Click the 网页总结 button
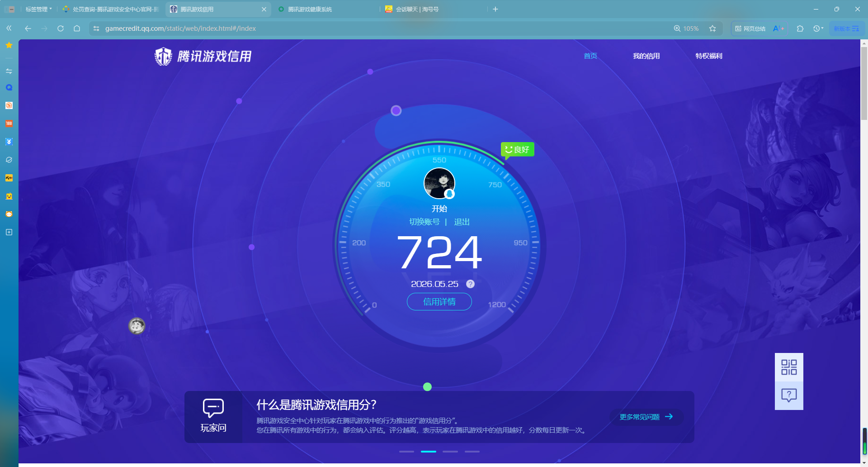 [750, 29]
